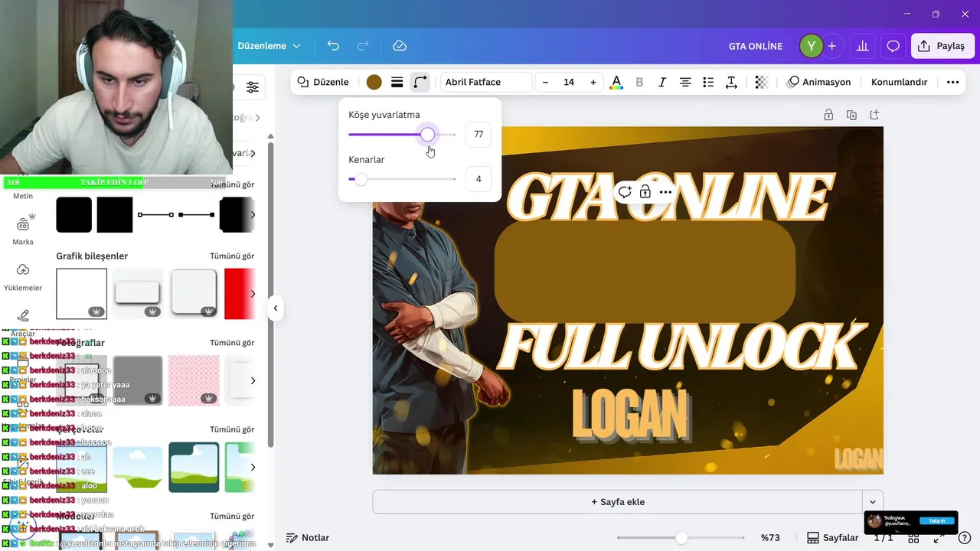The image size is (980, 551).
Task: Open the Y account avatar
Action: click(811, 46)
